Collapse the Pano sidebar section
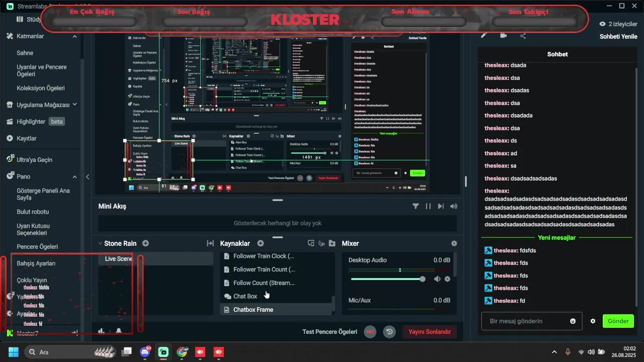644x362 pixels. [x=74, y=176]
